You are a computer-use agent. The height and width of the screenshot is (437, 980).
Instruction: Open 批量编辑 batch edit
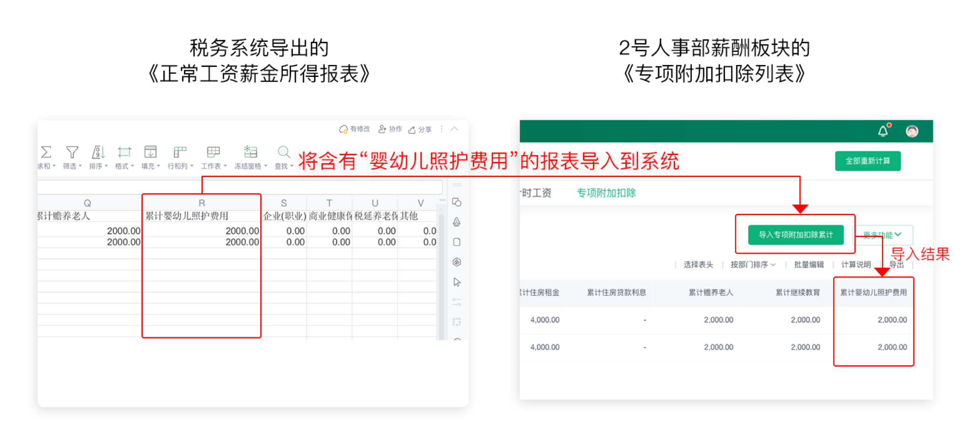(808, 264)
